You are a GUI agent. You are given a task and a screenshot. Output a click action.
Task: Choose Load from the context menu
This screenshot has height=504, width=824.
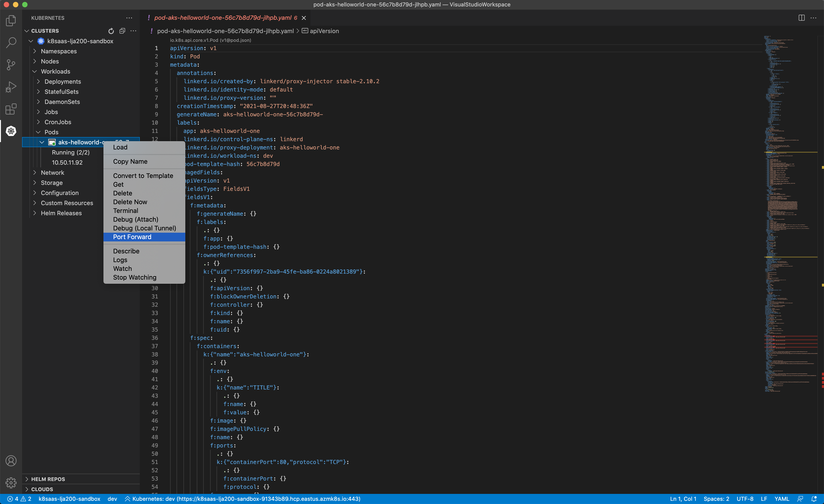tap(144, 147)
